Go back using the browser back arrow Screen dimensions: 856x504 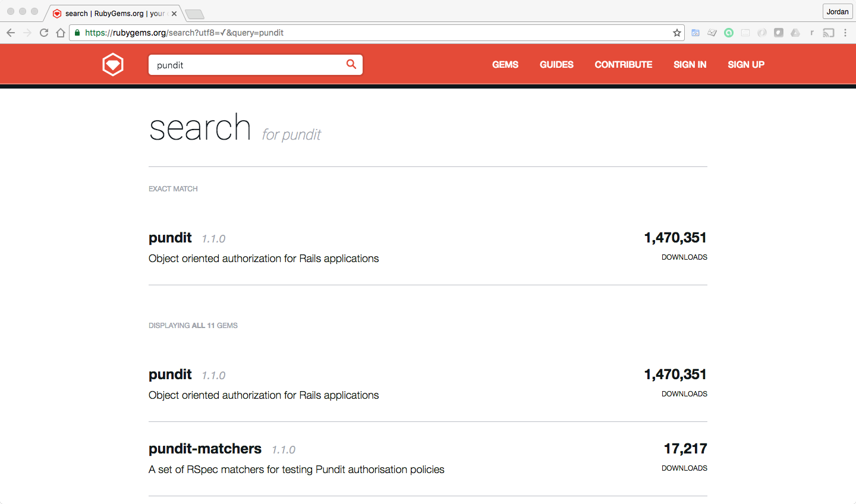click(11, 33)
